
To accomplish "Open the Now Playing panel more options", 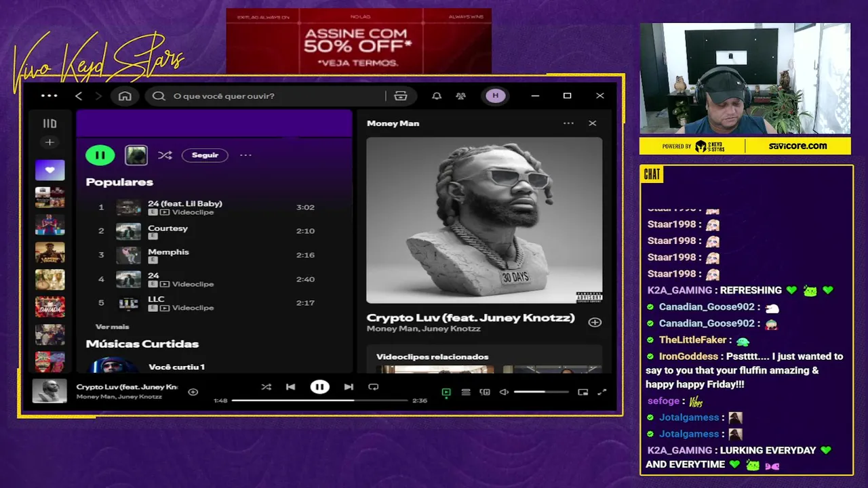I will [568, 123].
